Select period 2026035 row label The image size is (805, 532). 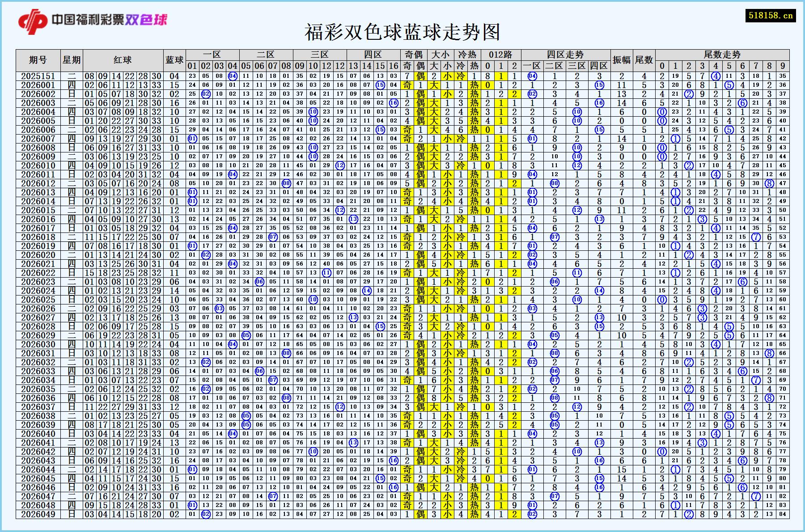pyautogui.click(x=38, y=389)
